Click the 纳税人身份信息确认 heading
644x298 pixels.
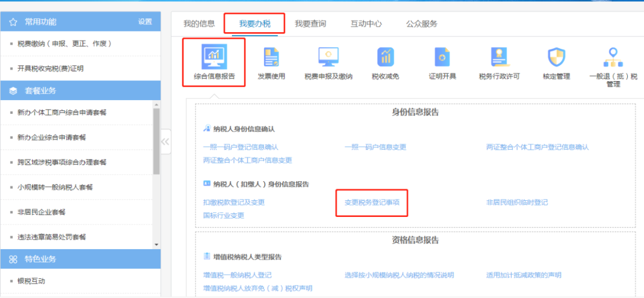pos(244,129)
